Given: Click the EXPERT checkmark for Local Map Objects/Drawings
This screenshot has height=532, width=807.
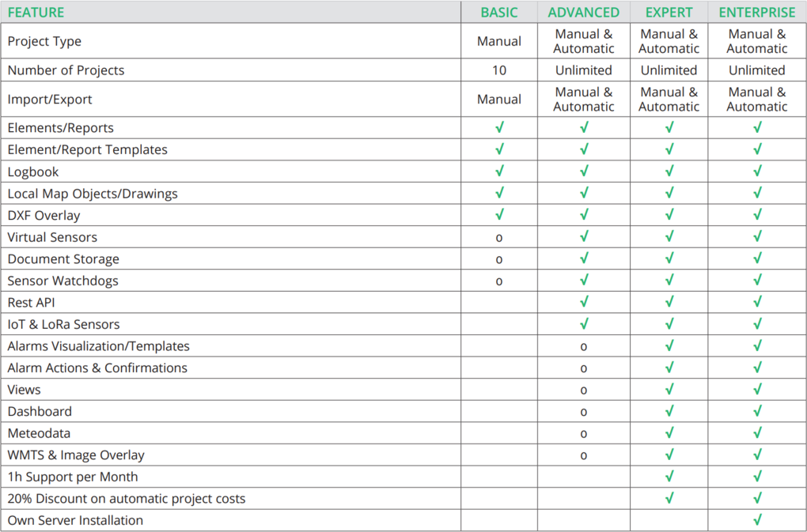Looking at the screenshot, I should pos(669,192).
